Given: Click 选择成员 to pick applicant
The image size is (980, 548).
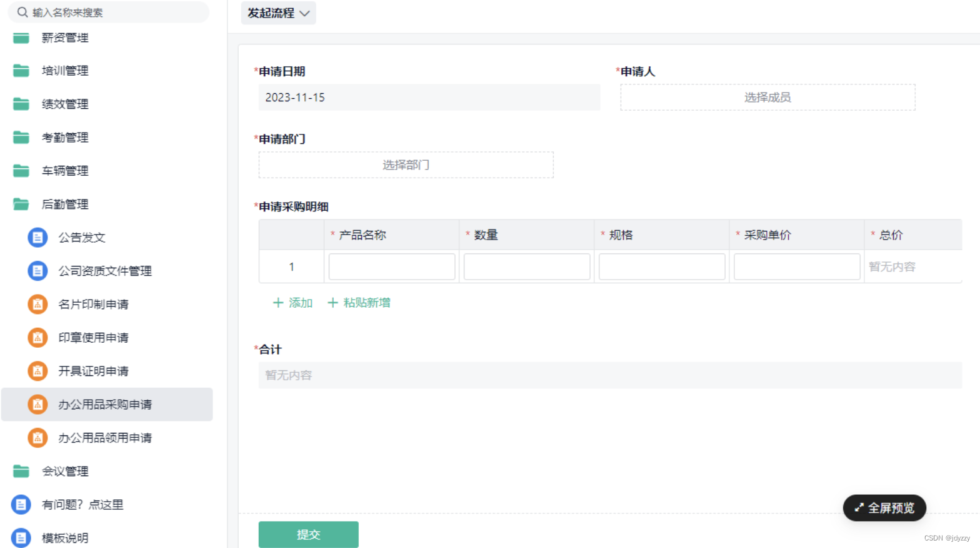Looking at the screenshot, I should [x=767, y=97].
